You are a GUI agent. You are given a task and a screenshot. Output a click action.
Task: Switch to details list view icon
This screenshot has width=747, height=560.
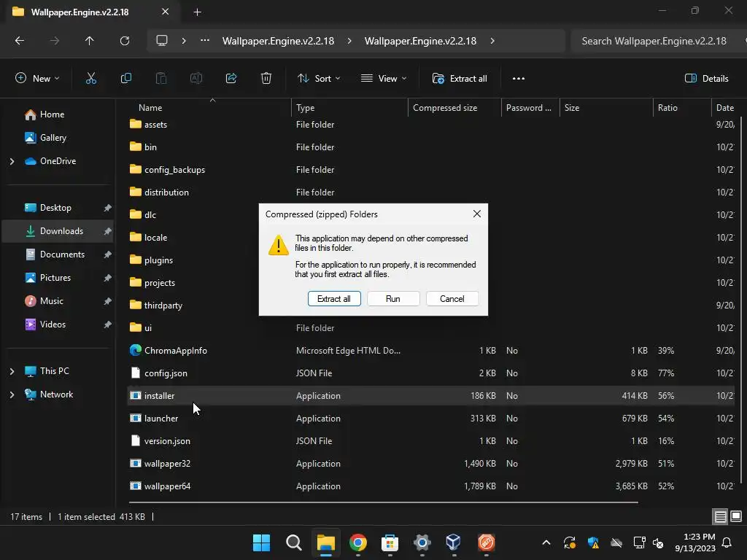tap(720, 517)
